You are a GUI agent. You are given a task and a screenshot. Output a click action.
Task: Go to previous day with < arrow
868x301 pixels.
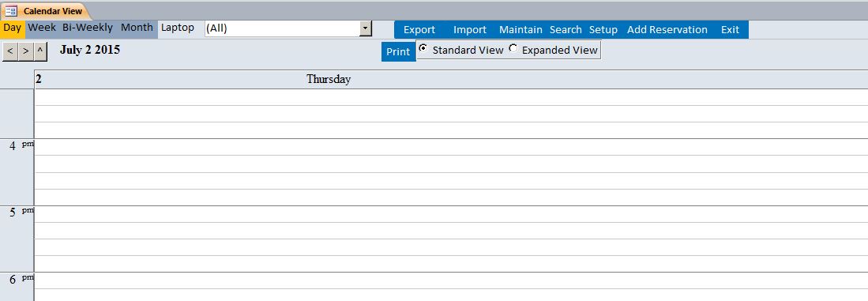(10, 51)
